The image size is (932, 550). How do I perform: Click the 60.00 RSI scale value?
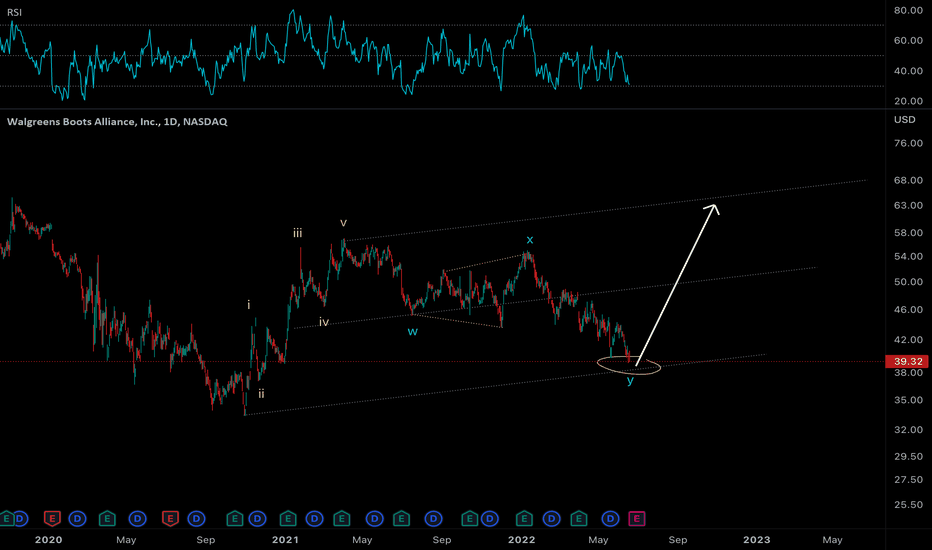click(908, 40)
